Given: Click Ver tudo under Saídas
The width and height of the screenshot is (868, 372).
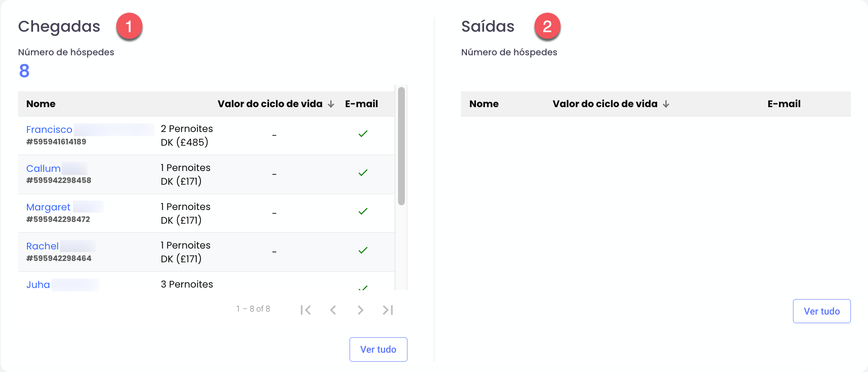Looking at the screenshot, I should coord(822,311).
